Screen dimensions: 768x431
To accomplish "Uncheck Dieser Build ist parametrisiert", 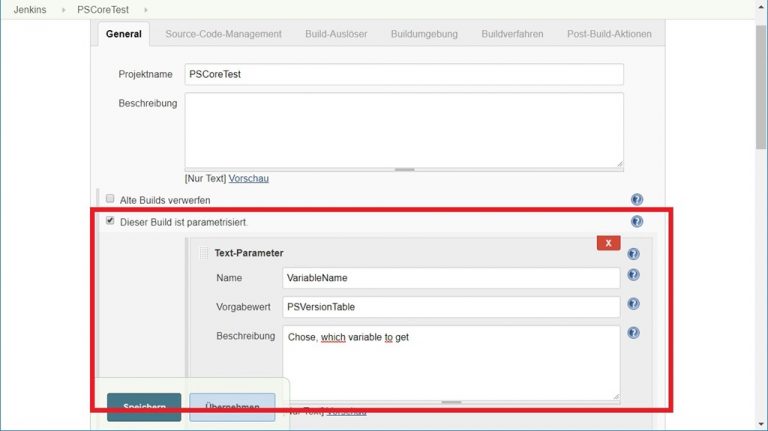I will point(110,221).
